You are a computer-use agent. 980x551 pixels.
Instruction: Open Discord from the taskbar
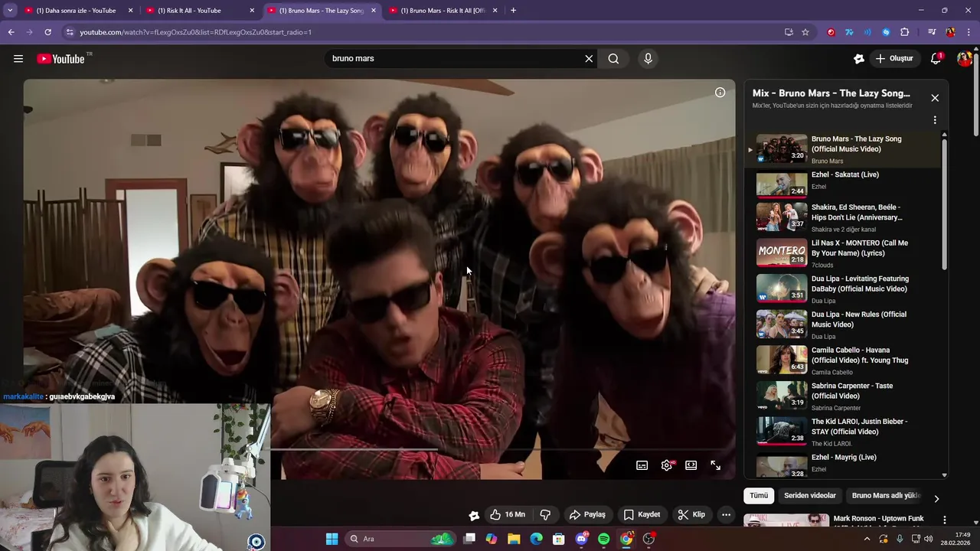click(581, 539)
